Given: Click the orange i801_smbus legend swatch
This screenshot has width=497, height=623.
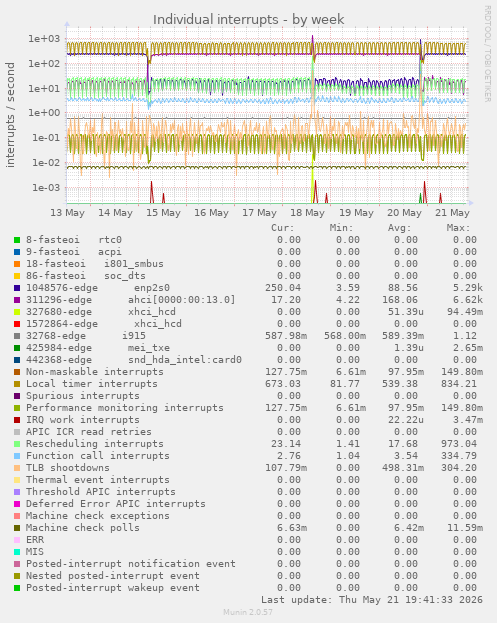Looking at the screenshot, I should (x=17, y=264).
